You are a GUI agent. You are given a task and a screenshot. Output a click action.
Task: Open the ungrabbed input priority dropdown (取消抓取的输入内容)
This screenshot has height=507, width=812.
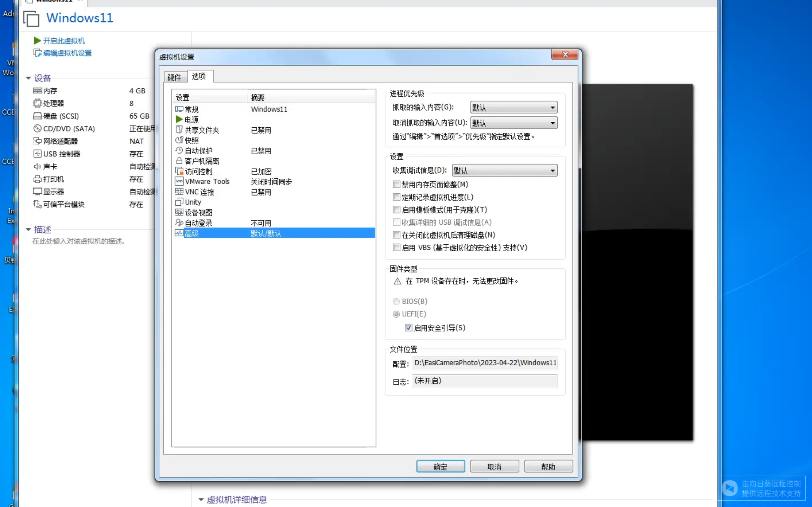(514, 123)
